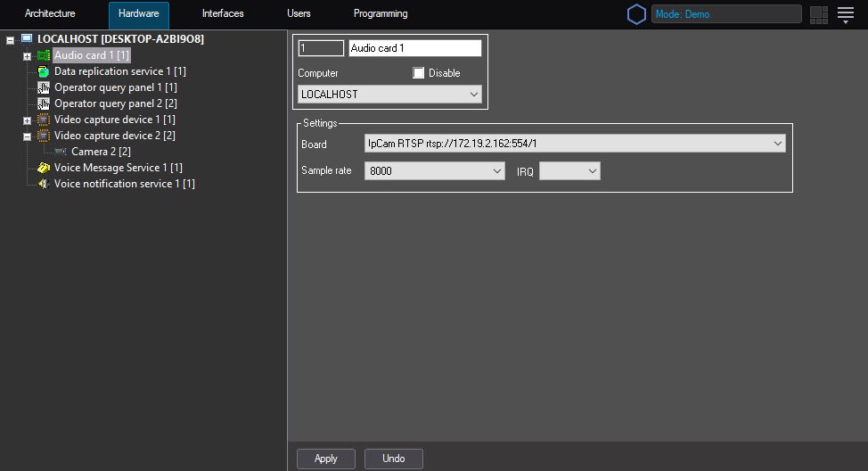Click the grid layout icon in header
Screen dimensions: 868x471
tap(819, 14)
